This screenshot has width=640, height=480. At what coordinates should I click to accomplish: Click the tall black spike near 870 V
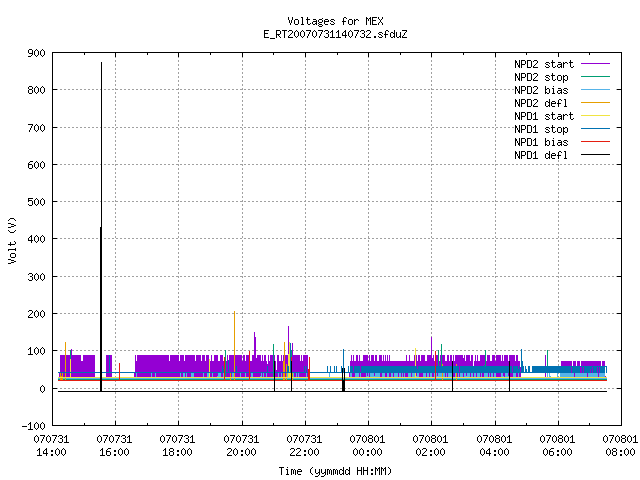(x=101, y=227)
